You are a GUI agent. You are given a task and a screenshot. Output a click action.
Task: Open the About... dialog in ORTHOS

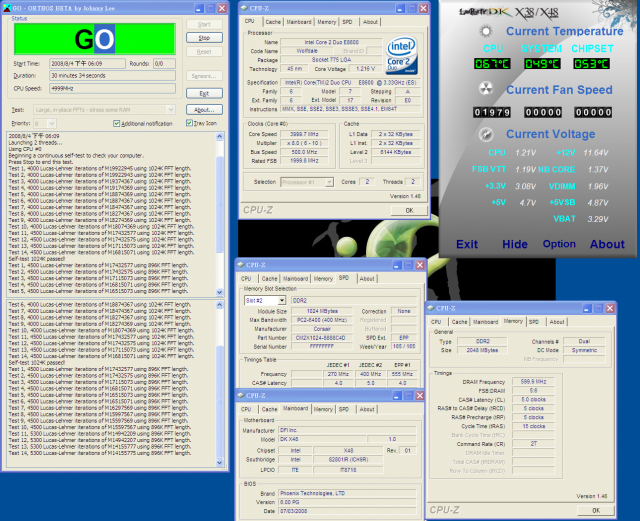(204, 109)
